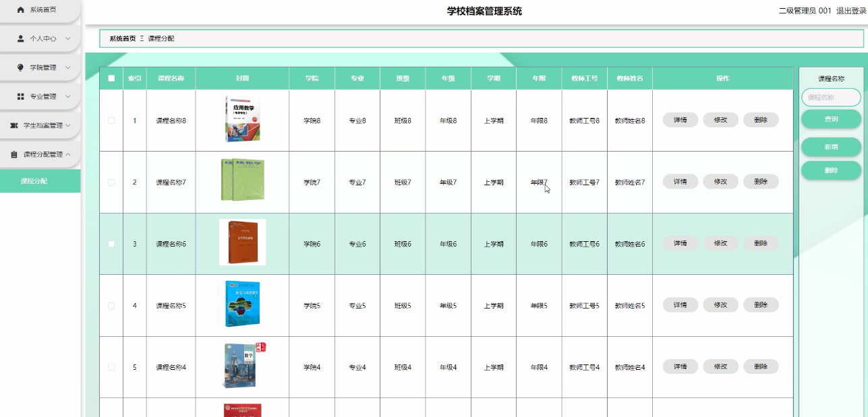Click 修改 for 课程名称8
The image size is (868, 417).
pos(721,120)
